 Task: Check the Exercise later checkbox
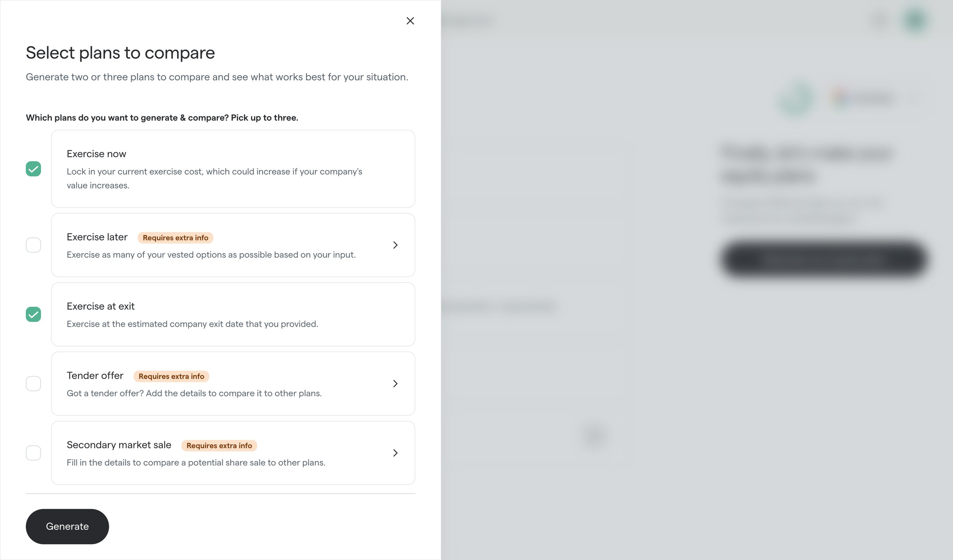tap(33, 245)
